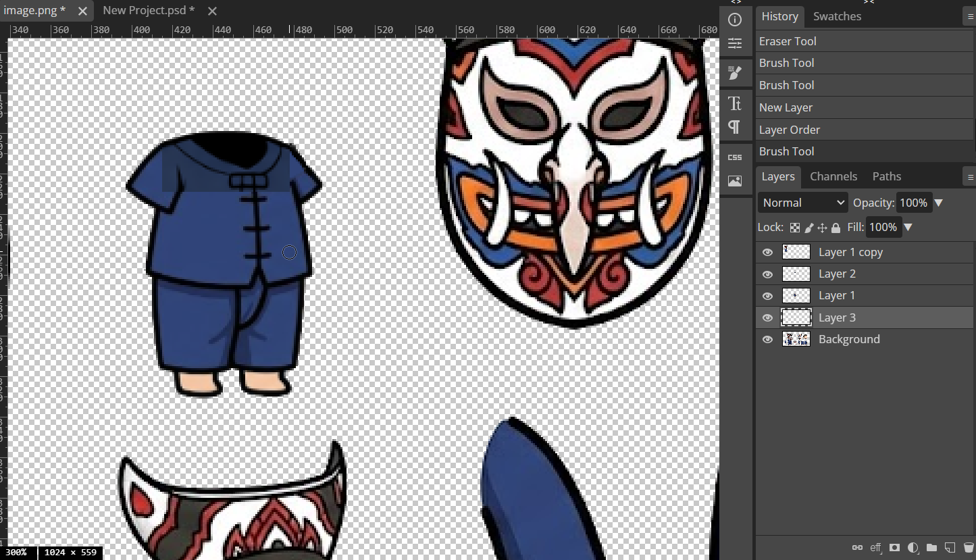The width and height of the screenshot is (976, 560).
Task: Open the Paragraph panel icon
Action: (735, 127)
